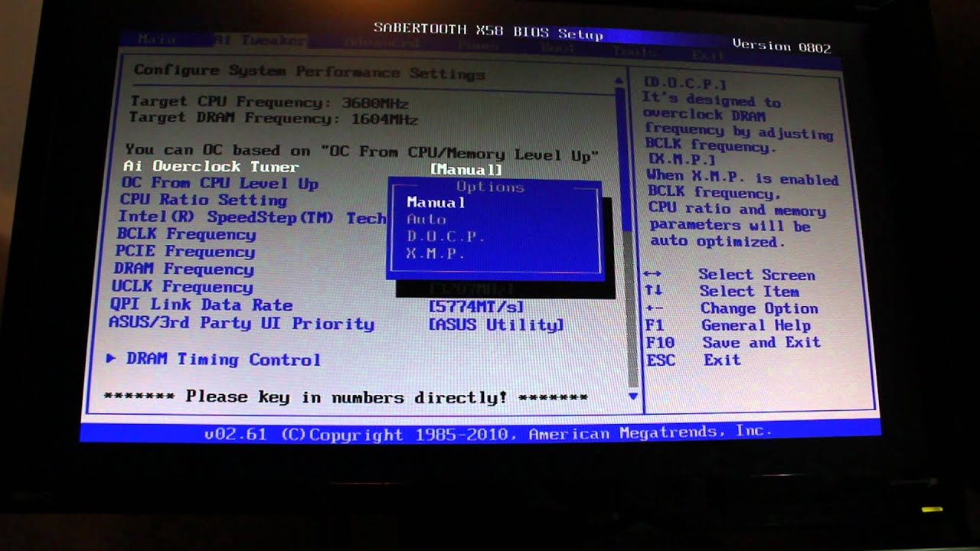Select CPU Ratio Setting row
This screenshot has height=551, width=980.
203,201
